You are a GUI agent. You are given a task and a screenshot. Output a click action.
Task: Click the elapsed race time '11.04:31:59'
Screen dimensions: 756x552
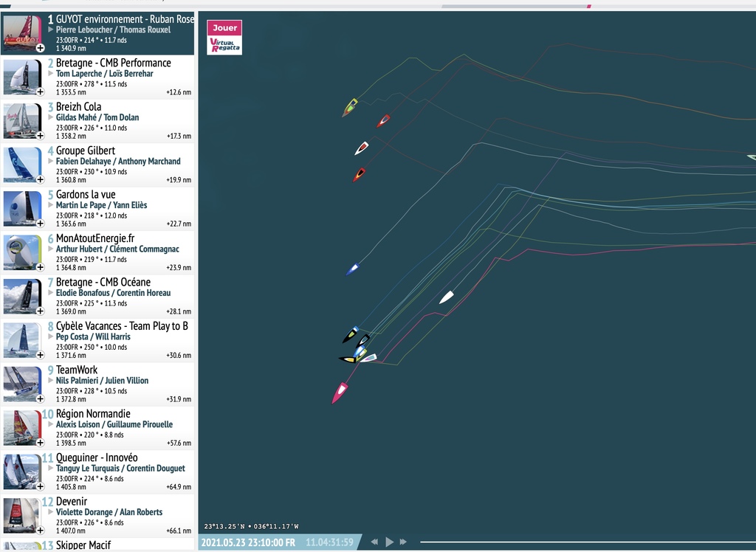[x=329, y=542]
